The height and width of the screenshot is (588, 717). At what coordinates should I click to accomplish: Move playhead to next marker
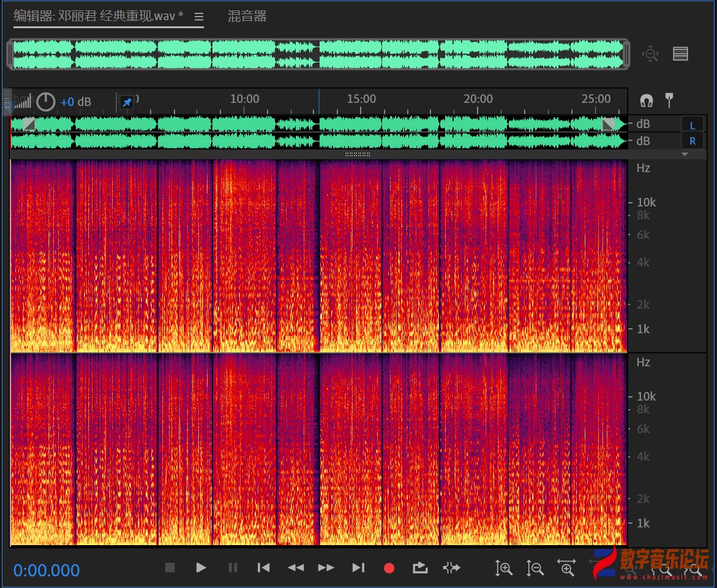click(359, 568)
